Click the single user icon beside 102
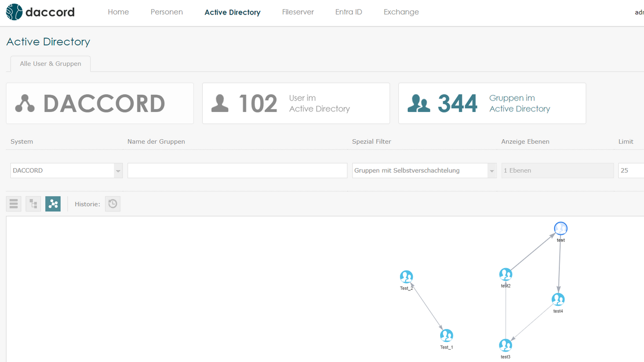 [x=220, y=103]
